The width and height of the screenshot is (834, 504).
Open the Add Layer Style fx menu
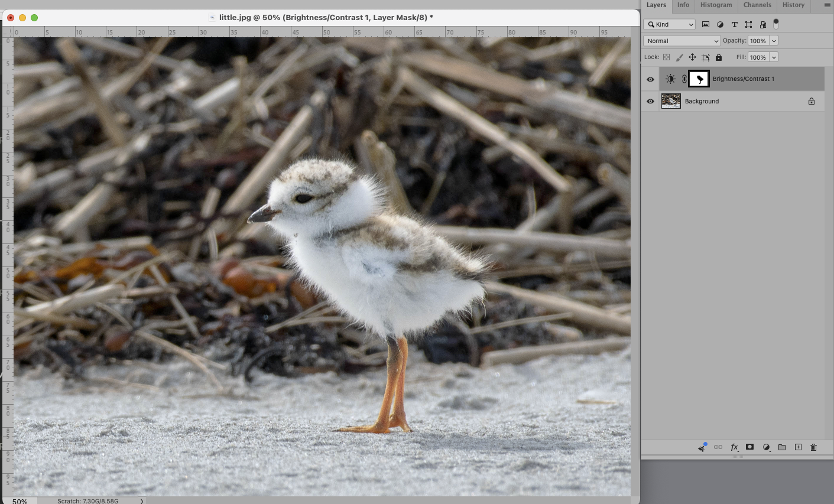click(734, 447)
